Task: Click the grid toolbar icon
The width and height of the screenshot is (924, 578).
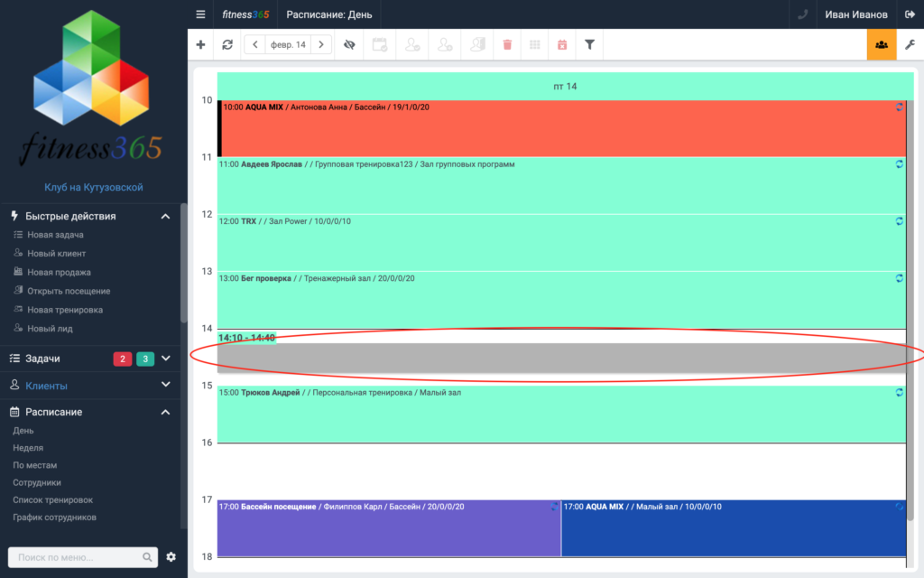Action: (535, 45)
